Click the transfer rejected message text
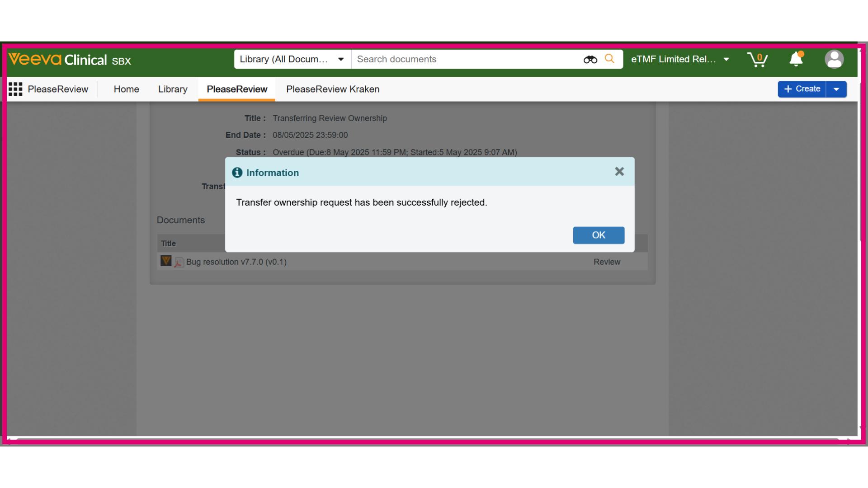The height and width of the screenshot is (488, 868). [362, 202]
